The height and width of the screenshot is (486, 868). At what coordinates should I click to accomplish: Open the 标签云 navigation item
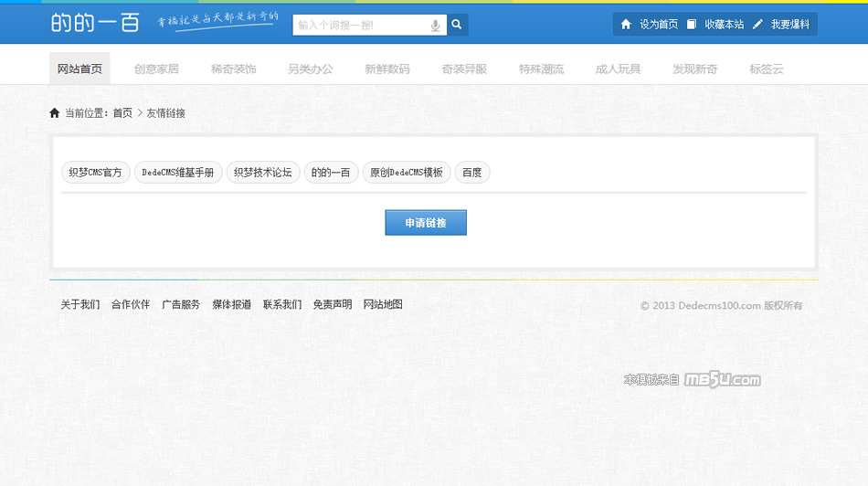[x=767, y=69]
